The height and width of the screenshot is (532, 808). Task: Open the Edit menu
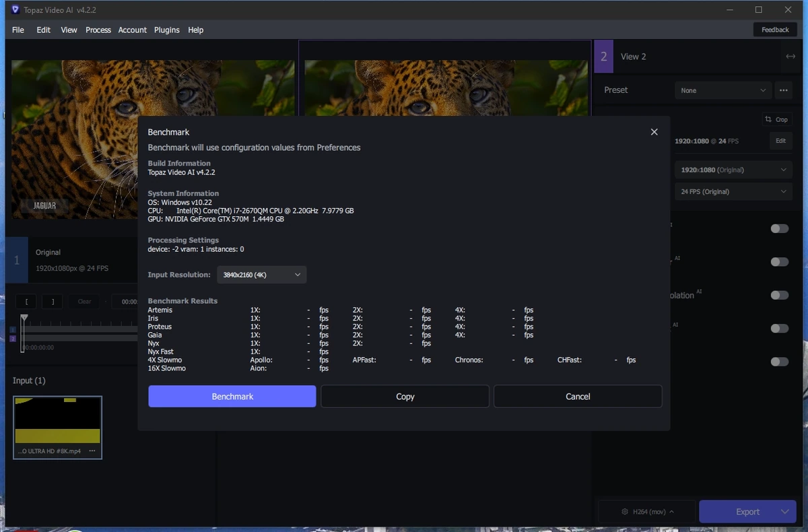pyautogui.click(x=44, y=30)
